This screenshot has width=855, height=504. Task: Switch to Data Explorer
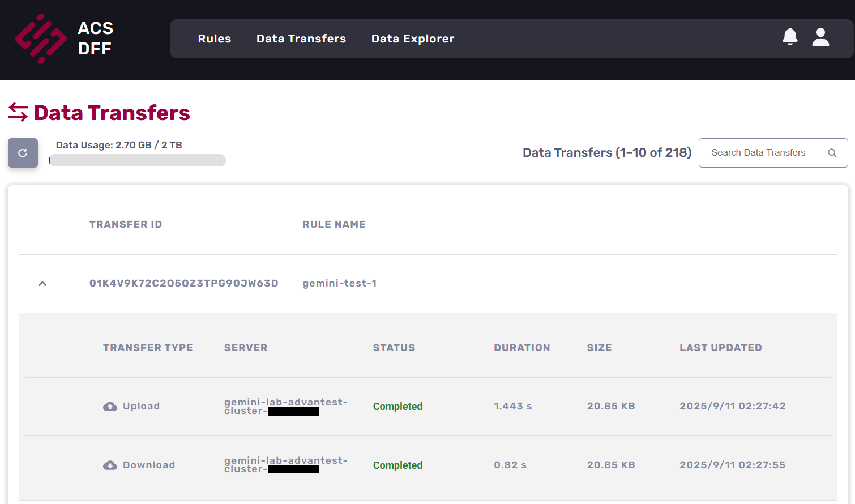click(412, 39)
